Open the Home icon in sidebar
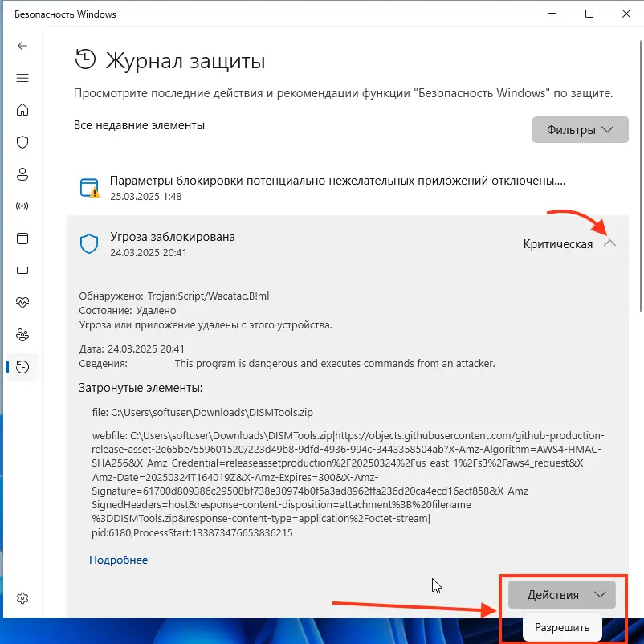 click(x=22, y=110)
